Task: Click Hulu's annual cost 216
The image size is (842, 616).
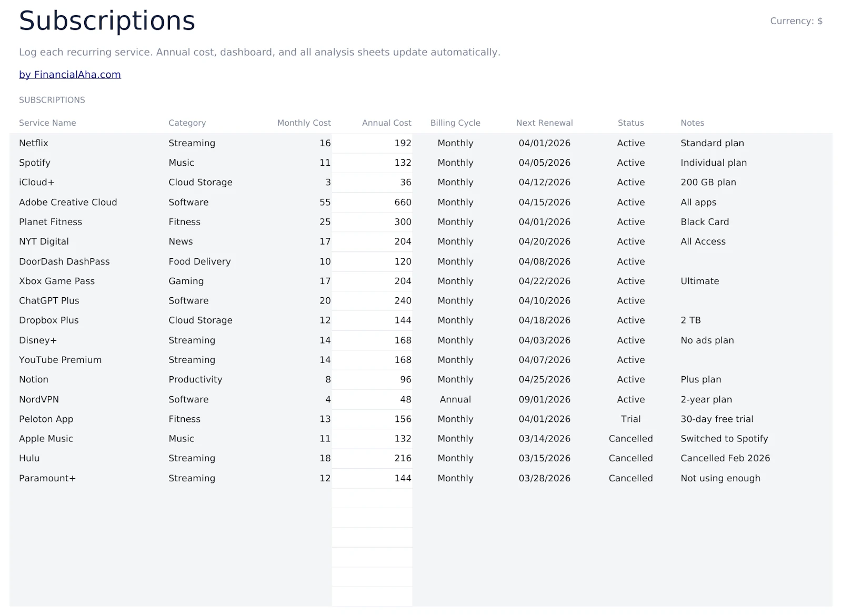Action: [403, 458]
